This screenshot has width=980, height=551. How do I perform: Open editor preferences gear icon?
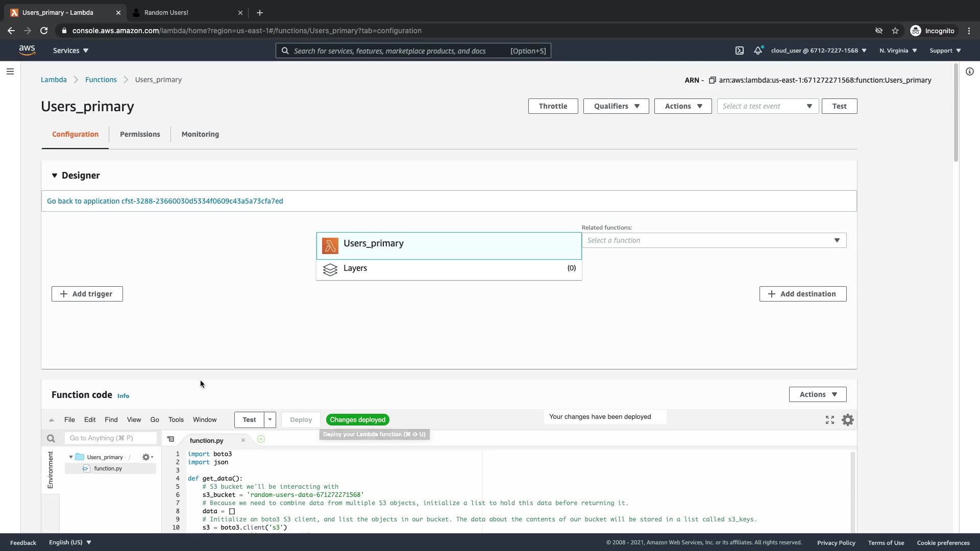[x=848, y=420]
